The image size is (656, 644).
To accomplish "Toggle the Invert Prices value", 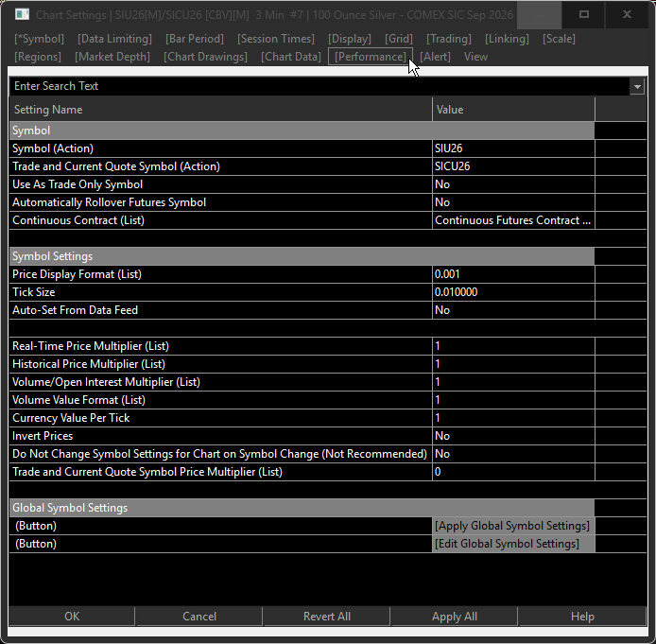I will [513, 437].
